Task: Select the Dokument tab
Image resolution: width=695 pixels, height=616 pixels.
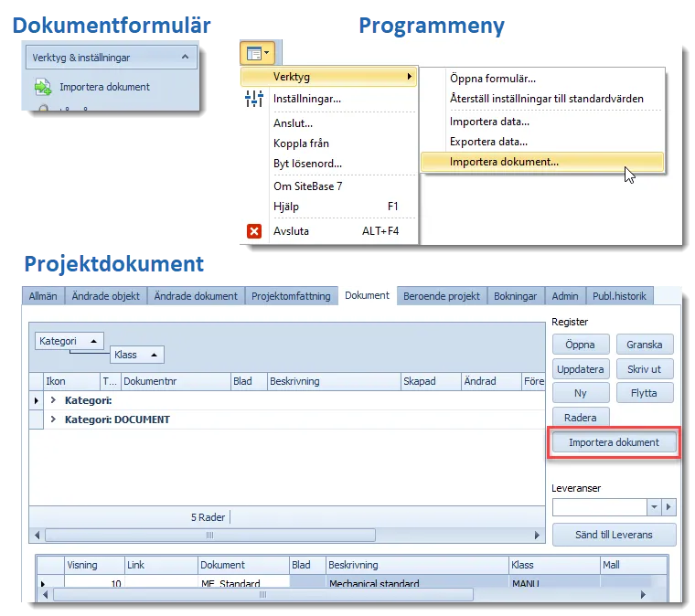Action: tap(367, 295)
